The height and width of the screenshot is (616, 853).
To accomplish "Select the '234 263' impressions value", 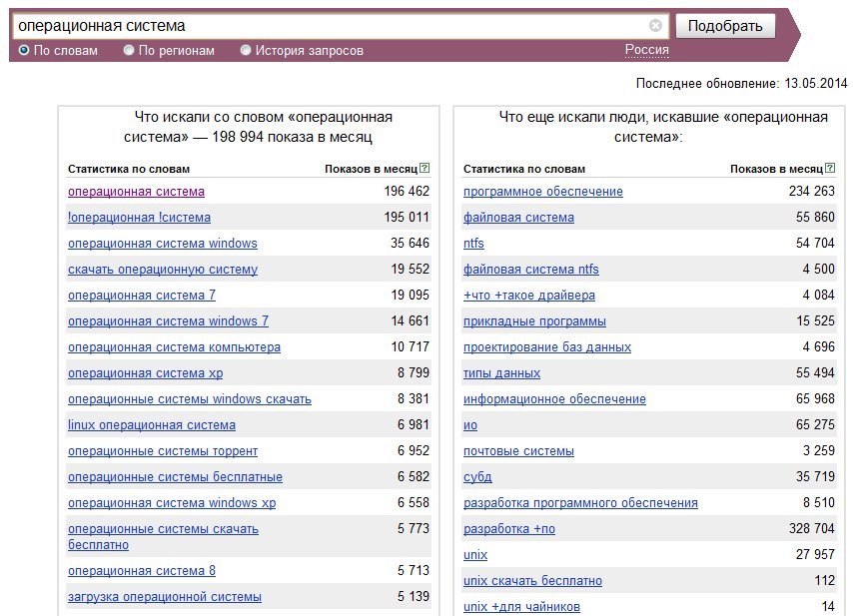I will 812,192.
